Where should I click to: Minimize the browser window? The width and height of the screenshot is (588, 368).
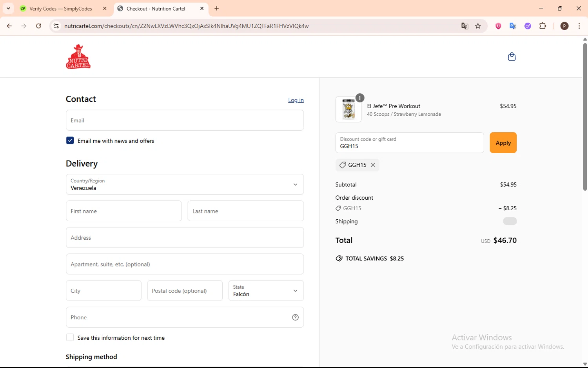point(541,9)
